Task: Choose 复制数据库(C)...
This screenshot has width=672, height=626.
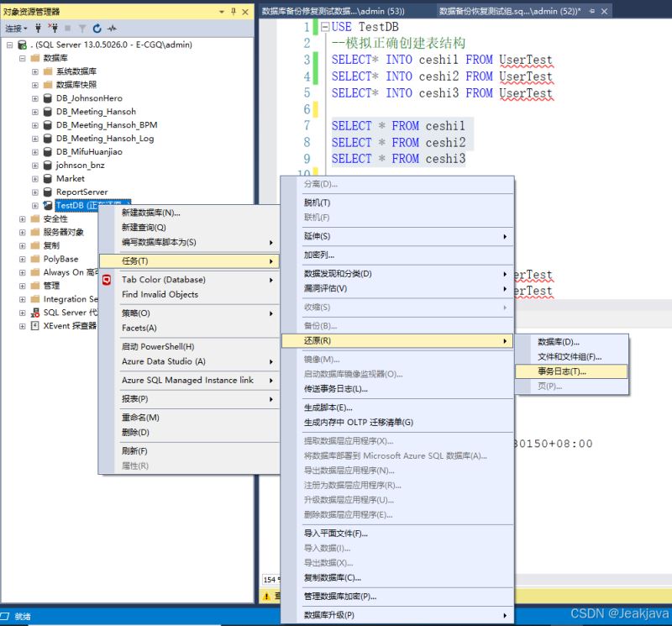Action: coord(397,578)
